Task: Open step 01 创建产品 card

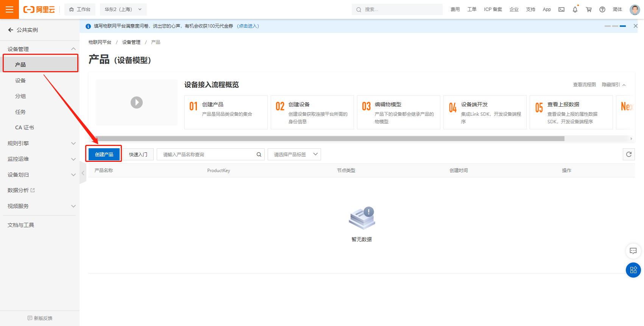Action: pyautogui.click(x=226, y=112)
